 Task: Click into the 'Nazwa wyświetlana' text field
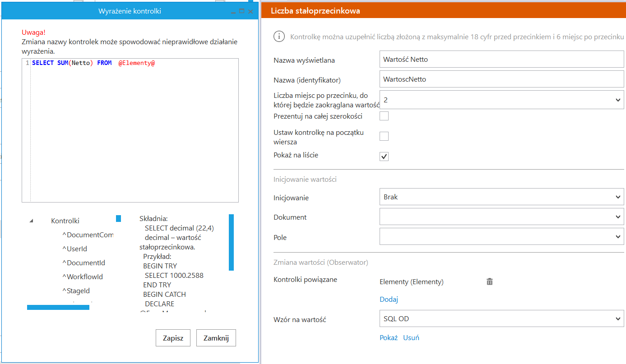tap(502, 59)
